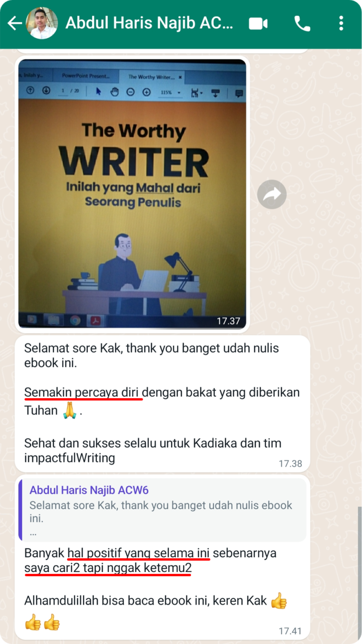Tap the forward arrow beside the image
This screenshot has width=362, height=644.
coord(272,194)
